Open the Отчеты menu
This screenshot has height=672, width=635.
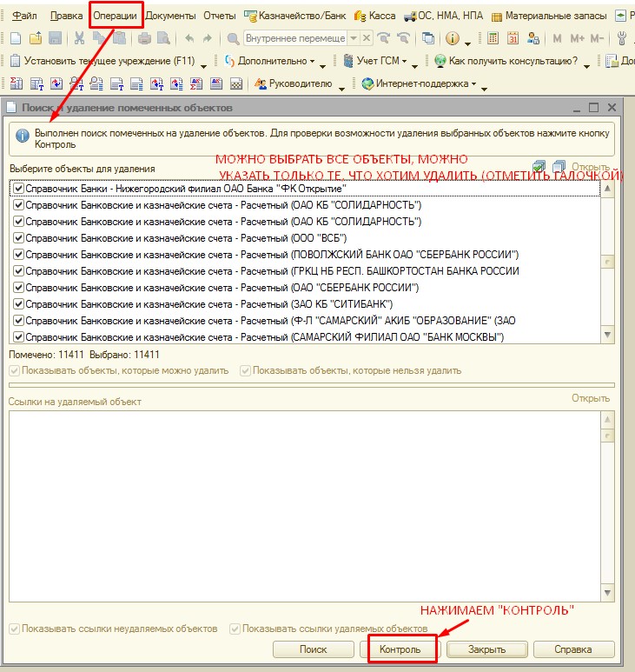click(x=219, y=16)
